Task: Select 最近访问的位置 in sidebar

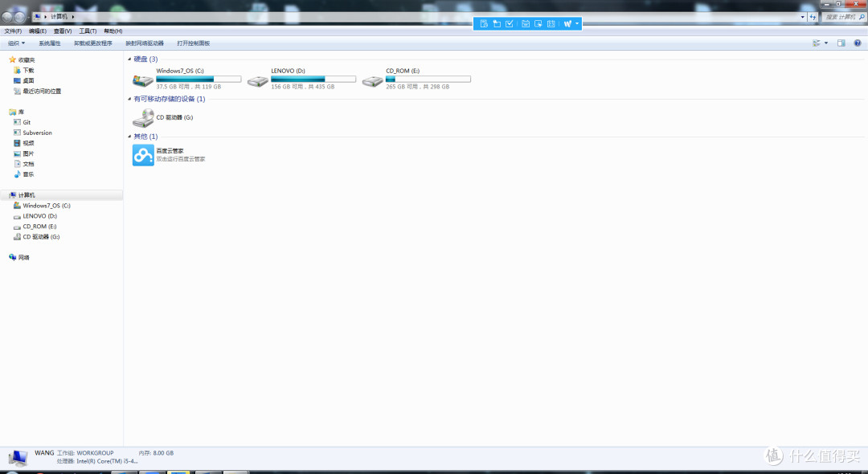Action: (42, 92)
